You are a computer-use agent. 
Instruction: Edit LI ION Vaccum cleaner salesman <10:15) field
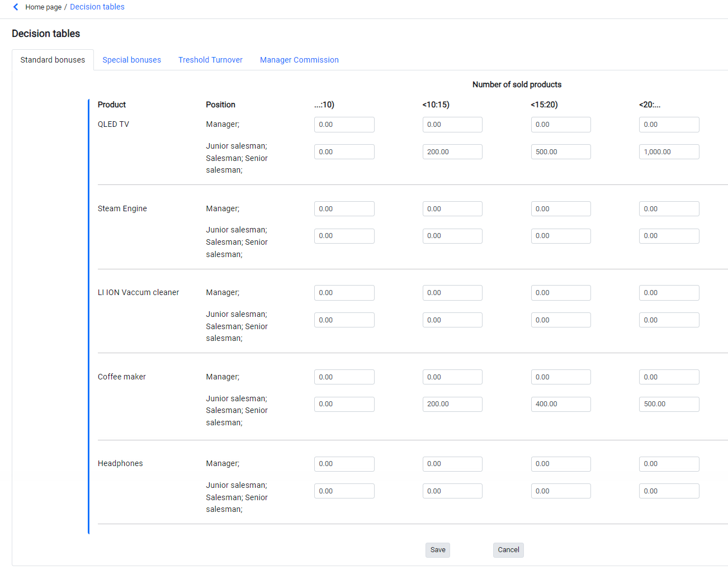coord(452,320)
